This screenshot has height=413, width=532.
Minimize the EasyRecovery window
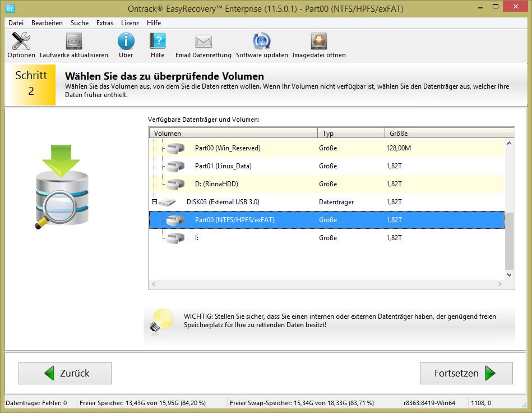click(480, 7)
